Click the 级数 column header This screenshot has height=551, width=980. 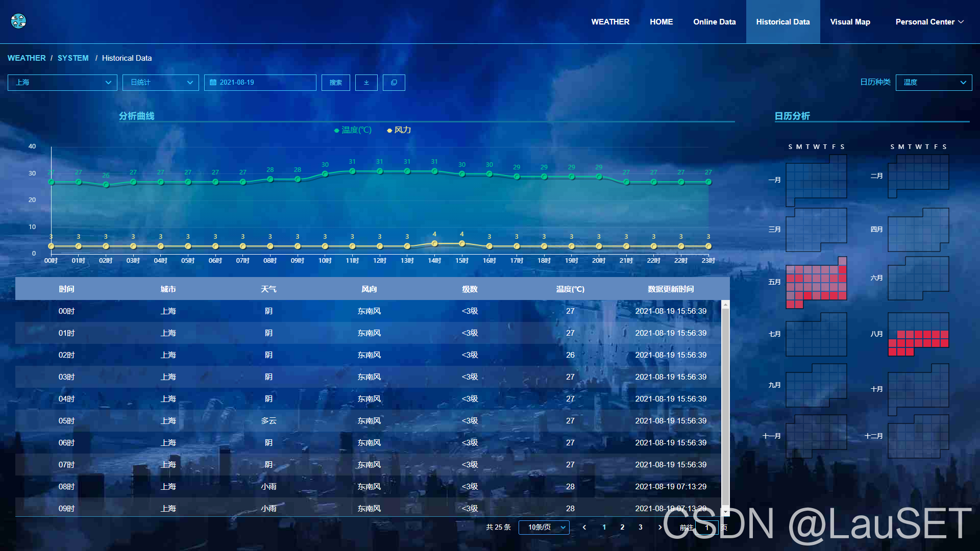pos(470,289)
